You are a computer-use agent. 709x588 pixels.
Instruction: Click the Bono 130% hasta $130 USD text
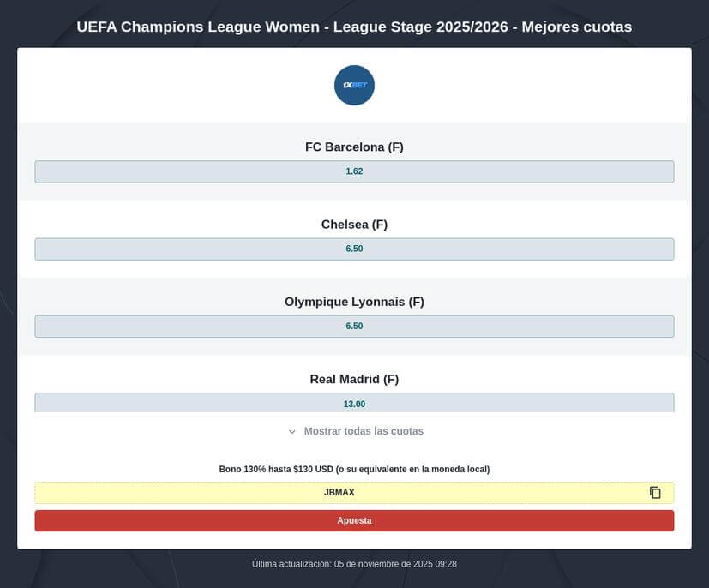(x=354, y=469)
